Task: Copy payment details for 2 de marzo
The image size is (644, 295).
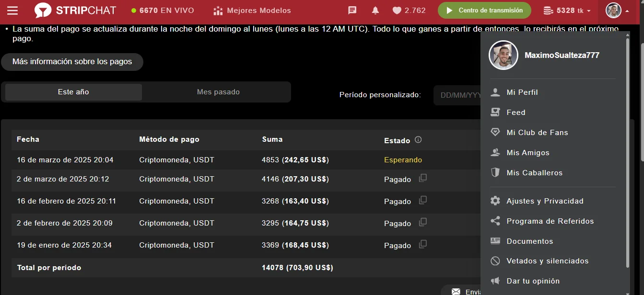Action: [422, 178]
